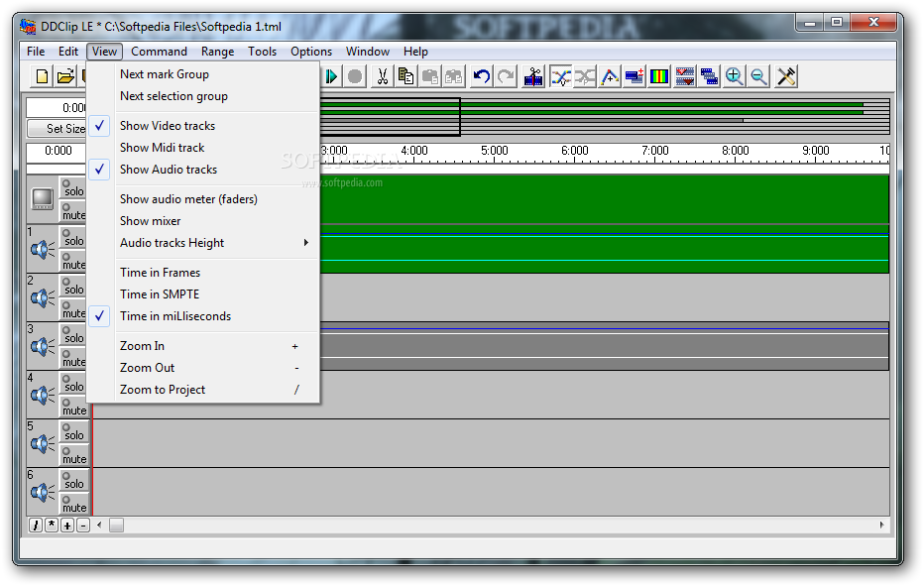Screen dimensions: 924x586
Task: Click the rainbow color bars icon
Action: pyautogui.click(x=659, y=76)
